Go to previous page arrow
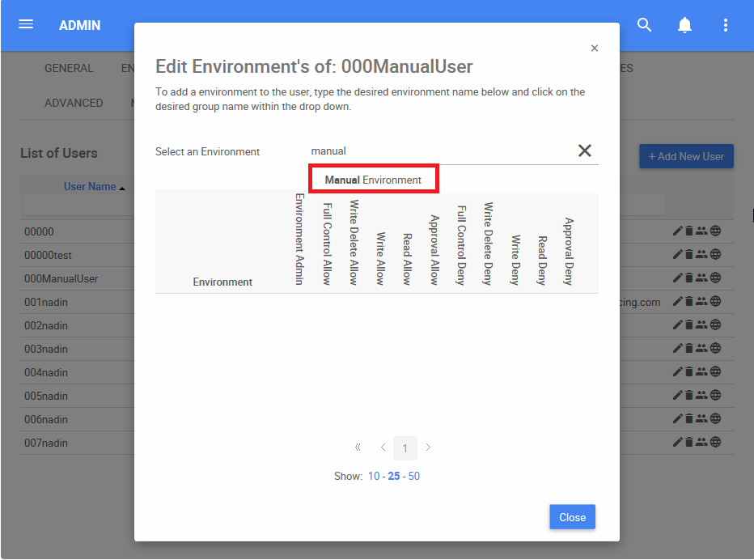754x560 pixels. [383, 448]
